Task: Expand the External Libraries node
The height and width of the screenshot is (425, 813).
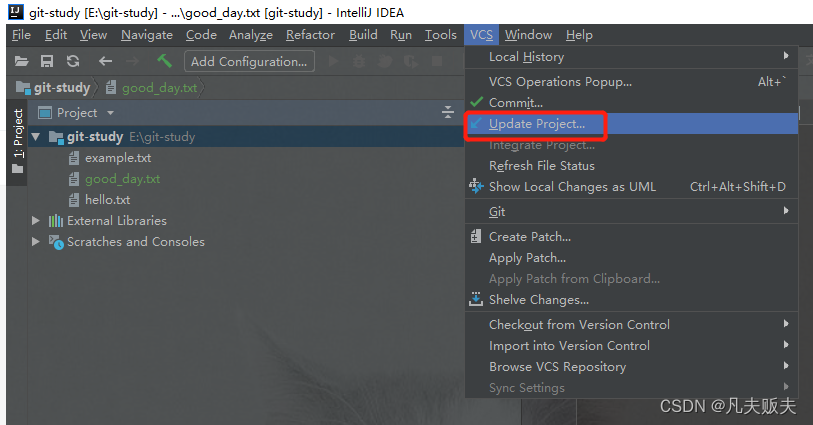Action: [x=36, y=220]
